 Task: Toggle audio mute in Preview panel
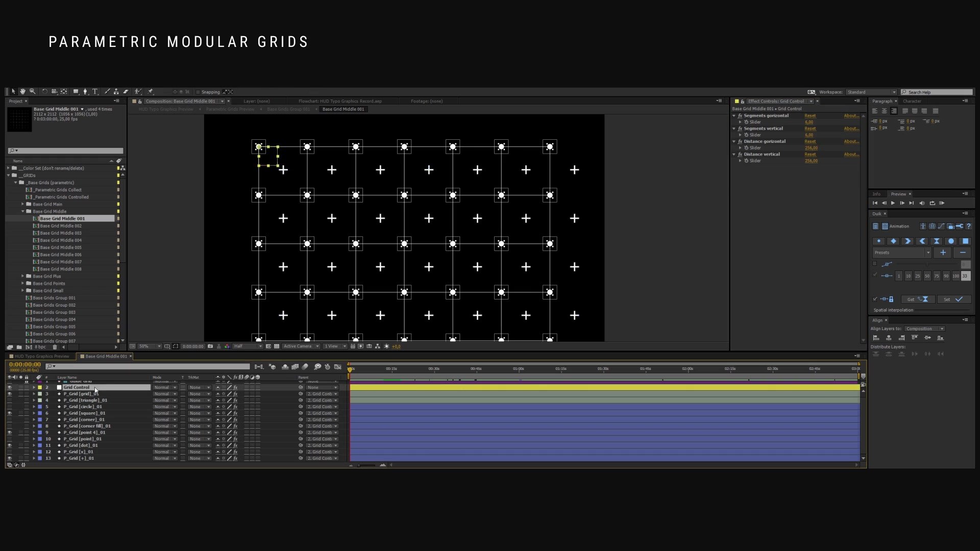coord(922,203)
